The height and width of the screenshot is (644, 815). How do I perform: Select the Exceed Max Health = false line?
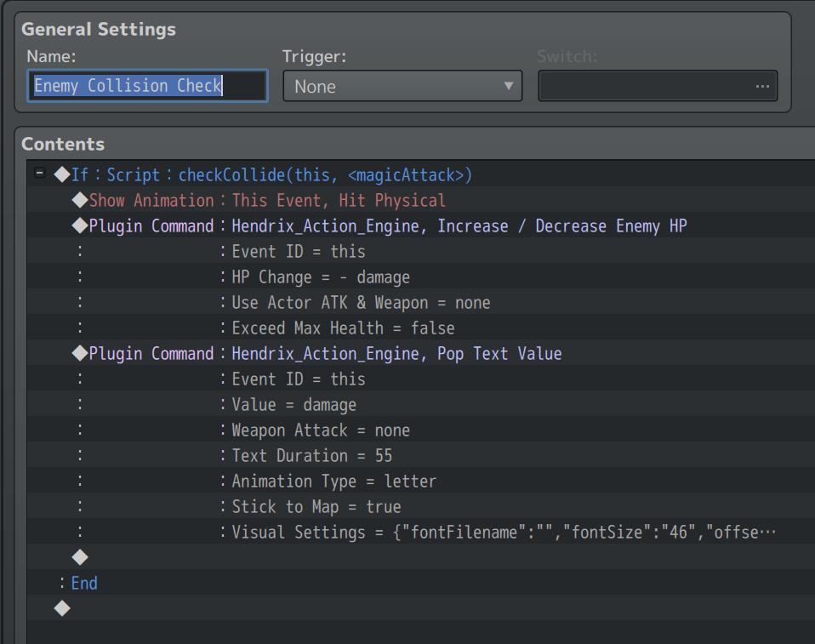(421, 328)
